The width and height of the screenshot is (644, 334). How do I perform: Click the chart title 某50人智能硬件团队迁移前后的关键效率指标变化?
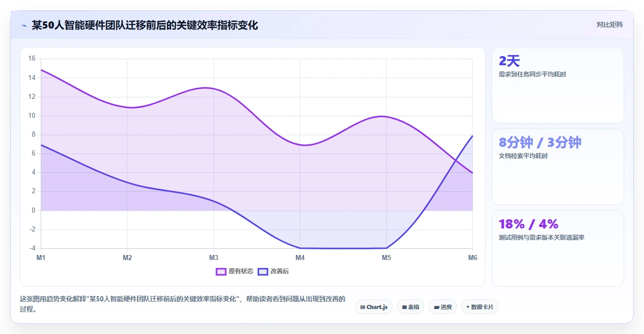click(x=145, y=25)
